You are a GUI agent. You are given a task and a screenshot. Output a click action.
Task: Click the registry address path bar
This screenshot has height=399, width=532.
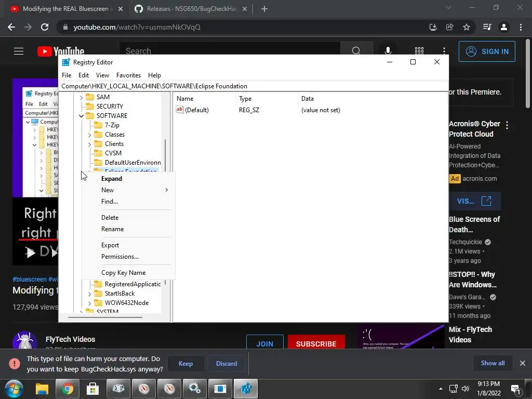[x=254, y=86]
